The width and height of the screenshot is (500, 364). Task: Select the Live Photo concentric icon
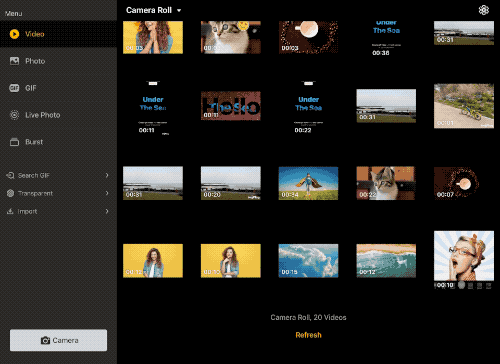(14, 115)
